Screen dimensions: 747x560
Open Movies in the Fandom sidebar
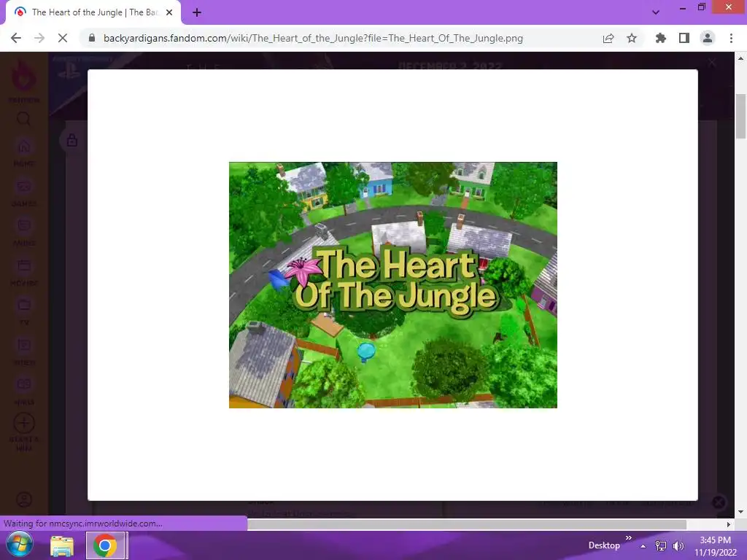click(x=24, y=273)
